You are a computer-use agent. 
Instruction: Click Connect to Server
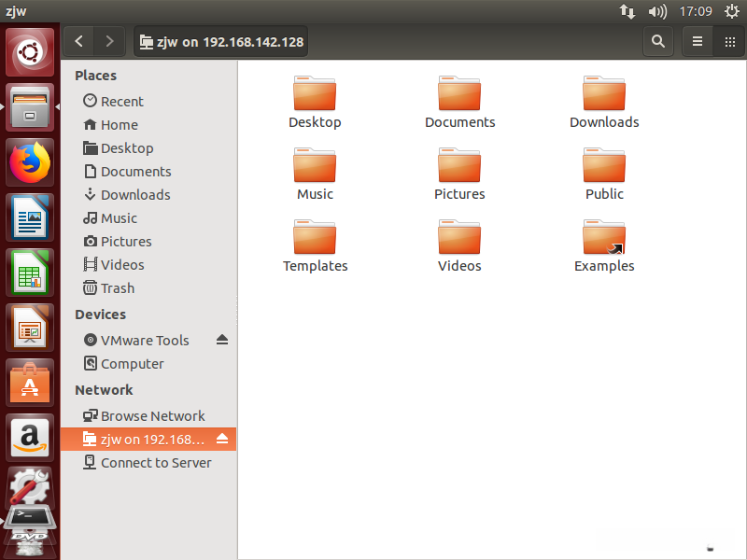coord(148,462)
